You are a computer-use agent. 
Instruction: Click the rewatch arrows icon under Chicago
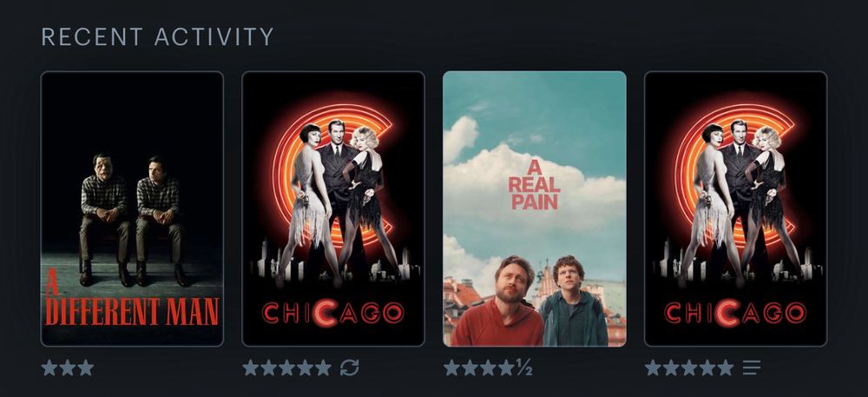[x=349, y=367]
